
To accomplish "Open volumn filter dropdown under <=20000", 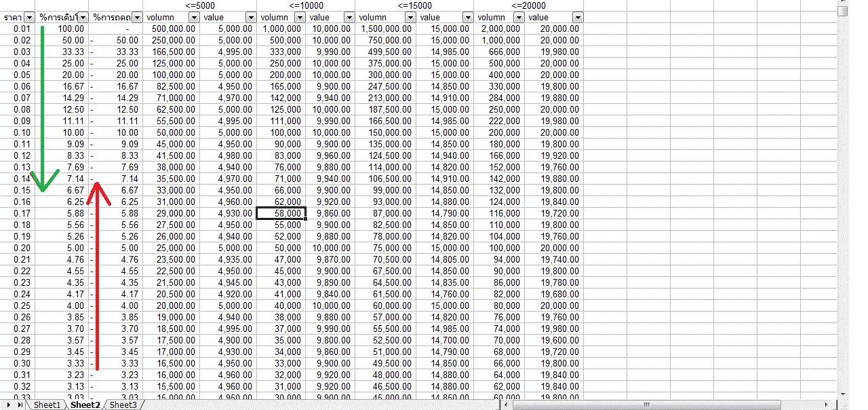I will (x=518, y=17).
